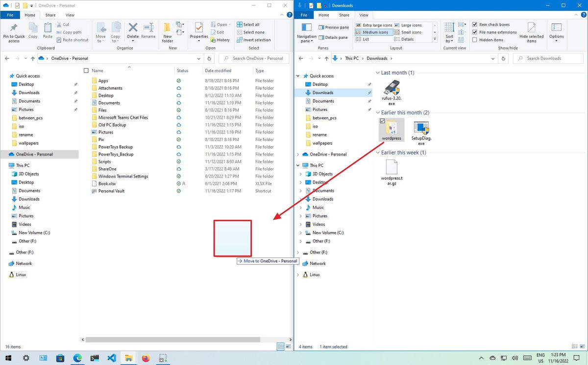Click the Hide selected items icon
Image resolution: width=588 pixels, height=365 pixels.
[x=532, y=29]
